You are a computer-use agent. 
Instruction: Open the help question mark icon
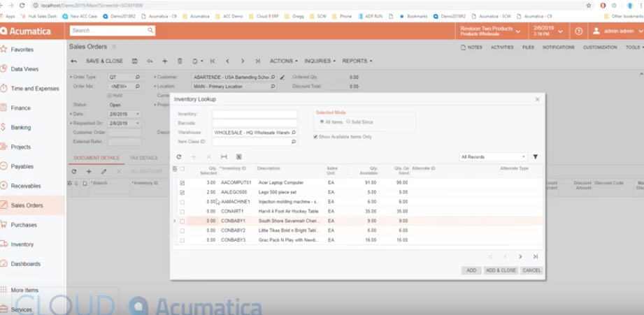tap(579, 31)
